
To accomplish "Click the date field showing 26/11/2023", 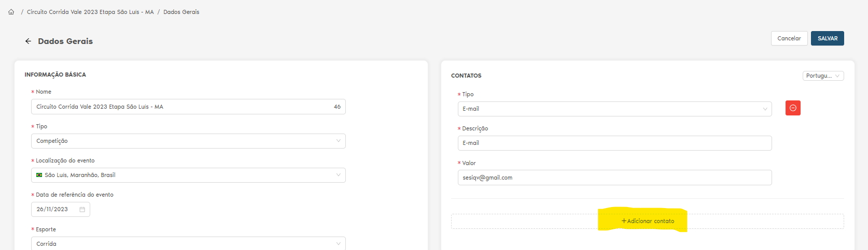I will coord(54,210).
